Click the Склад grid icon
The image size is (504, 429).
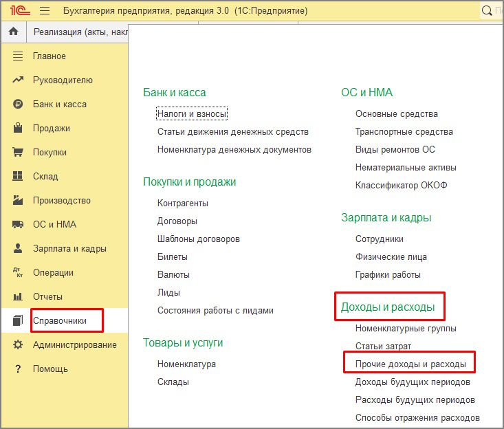click(18, 176)
